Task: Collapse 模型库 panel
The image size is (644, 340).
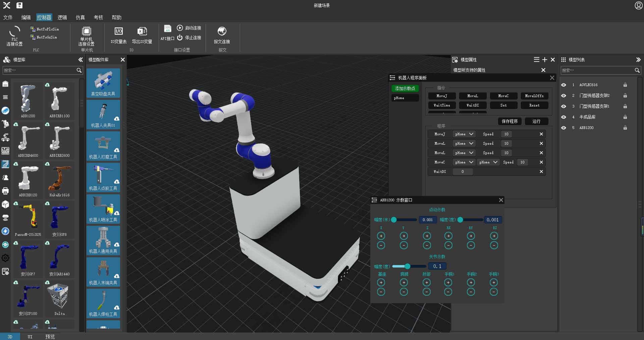Action: coord(80,60)
